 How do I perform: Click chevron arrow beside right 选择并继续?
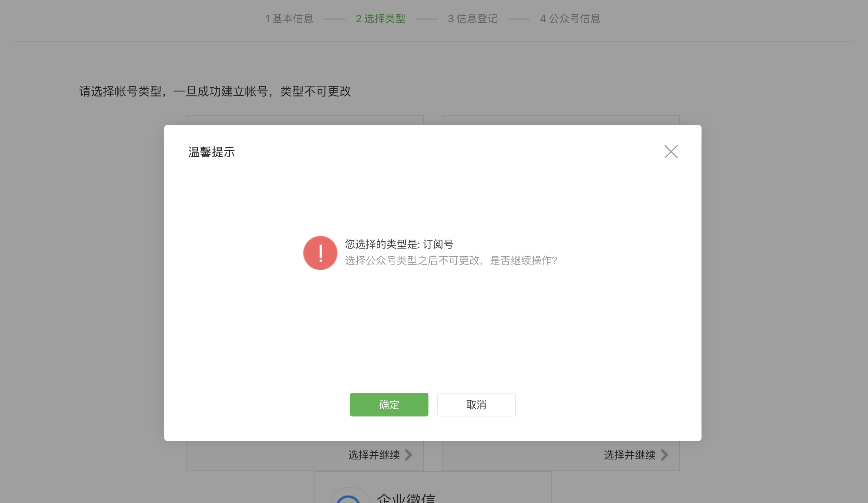665,455
